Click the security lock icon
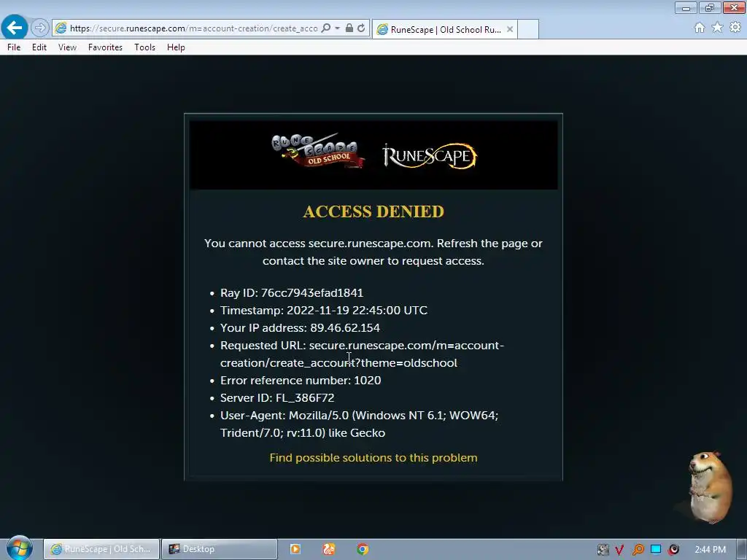 349,28
